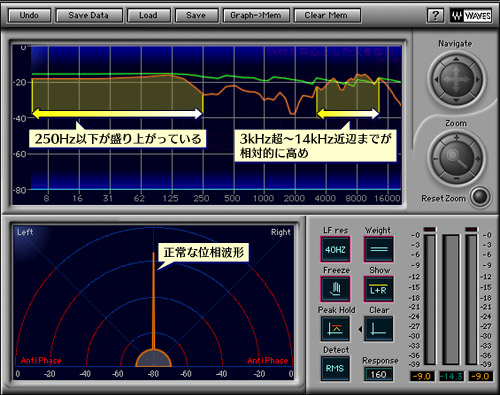Image resolution: width=500 pixels, height=395 pixels.
Task: Click the Waves logo
Action: point(471,16)
